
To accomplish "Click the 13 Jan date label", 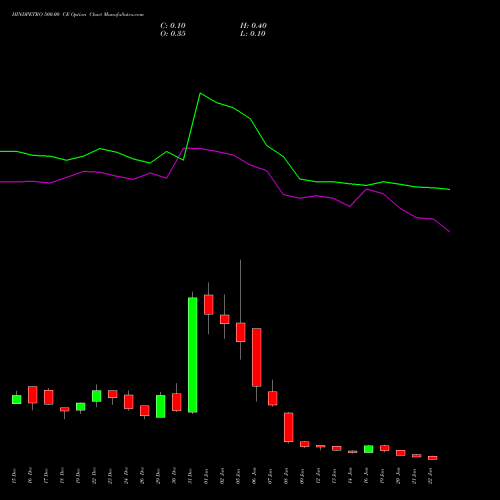I will [x=334, y=476].
